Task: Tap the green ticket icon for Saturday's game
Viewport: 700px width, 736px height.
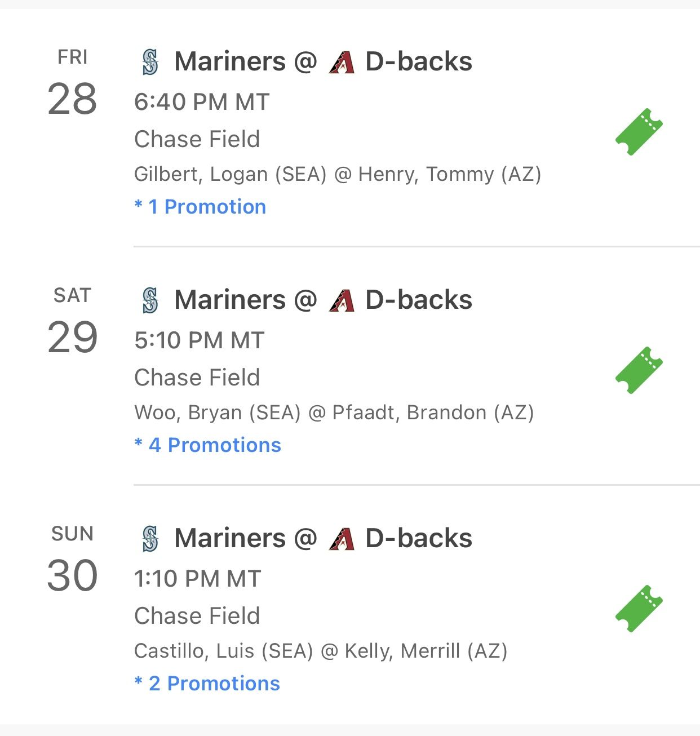Action: [x=639, y=370]
